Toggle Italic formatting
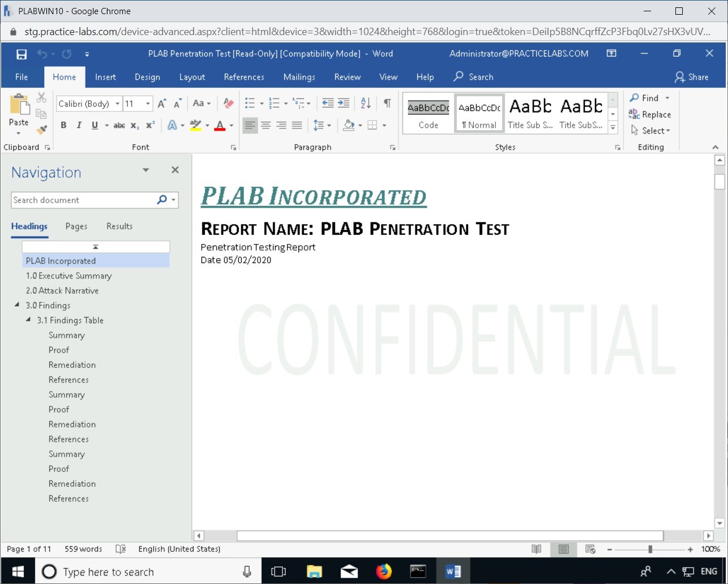This screenshot has height=584, width=728. [x=79, y=125]
